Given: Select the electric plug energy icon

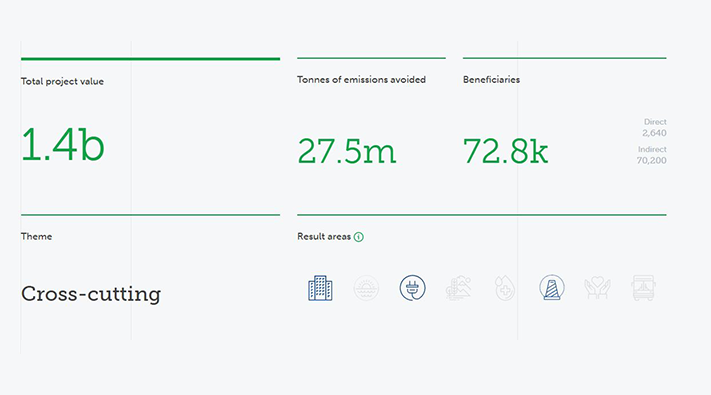Looking at the screenshot, I should coord(413,288).
